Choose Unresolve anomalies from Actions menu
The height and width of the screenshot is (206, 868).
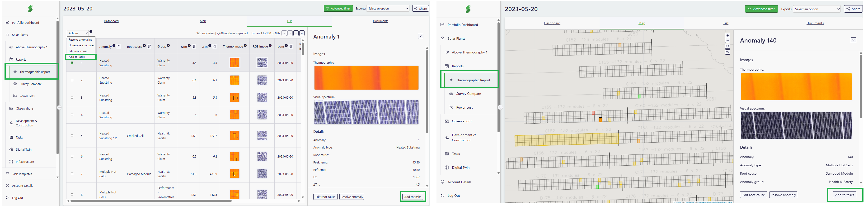(x=82, y=45)
